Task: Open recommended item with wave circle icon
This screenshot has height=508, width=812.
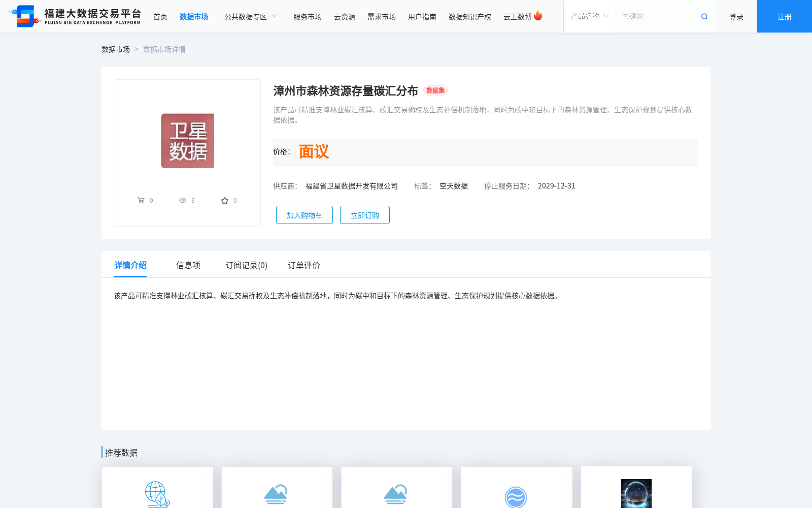Action: (x=516, y=497)
